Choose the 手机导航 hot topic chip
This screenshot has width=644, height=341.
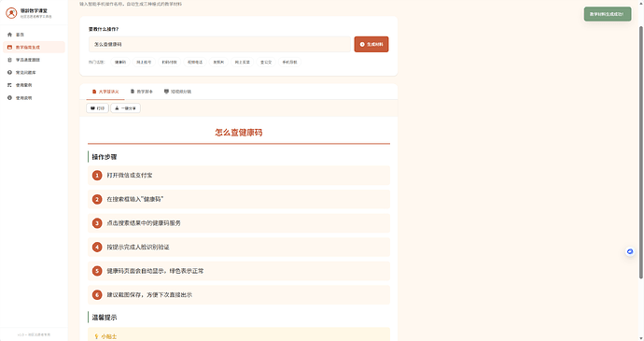(289, 62)
